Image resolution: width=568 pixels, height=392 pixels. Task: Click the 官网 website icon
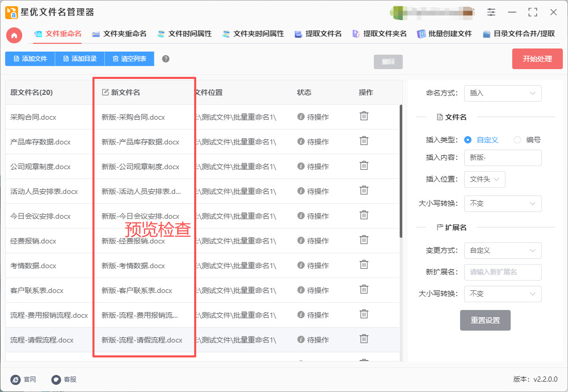coord(15,379)
